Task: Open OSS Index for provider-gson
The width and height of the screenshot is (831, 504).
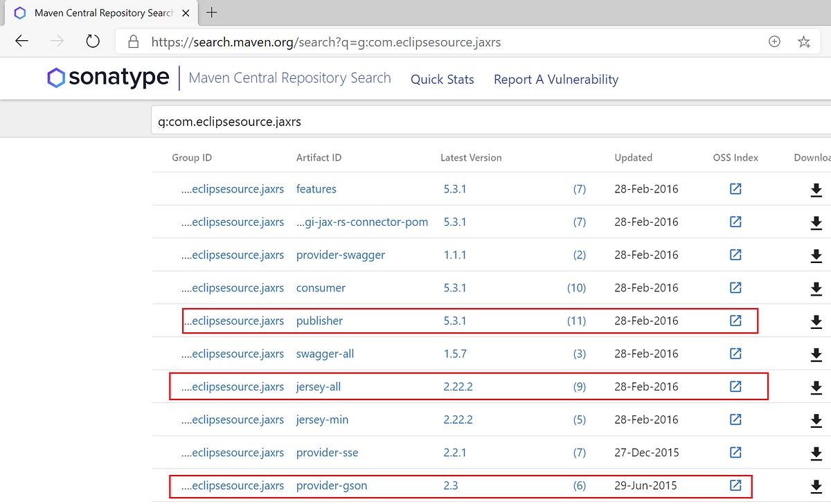Action: 735,485
